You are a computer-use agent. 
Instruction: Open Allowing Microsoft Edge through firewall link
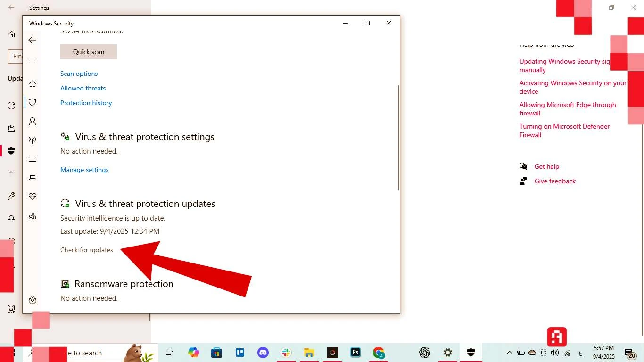pyautogui.click(x=568, y=109)
